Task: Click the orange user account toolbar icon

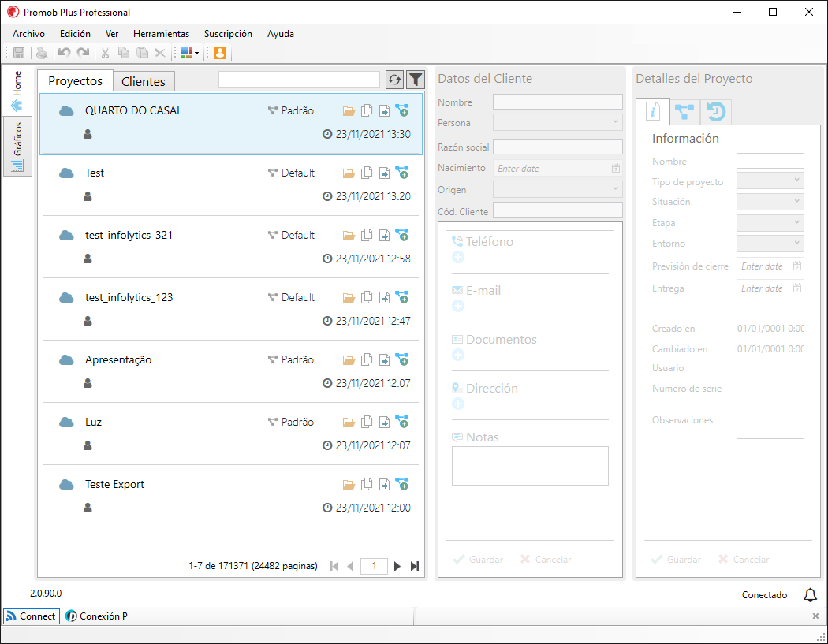Action: pyautogui.click(x=220, y=53)
